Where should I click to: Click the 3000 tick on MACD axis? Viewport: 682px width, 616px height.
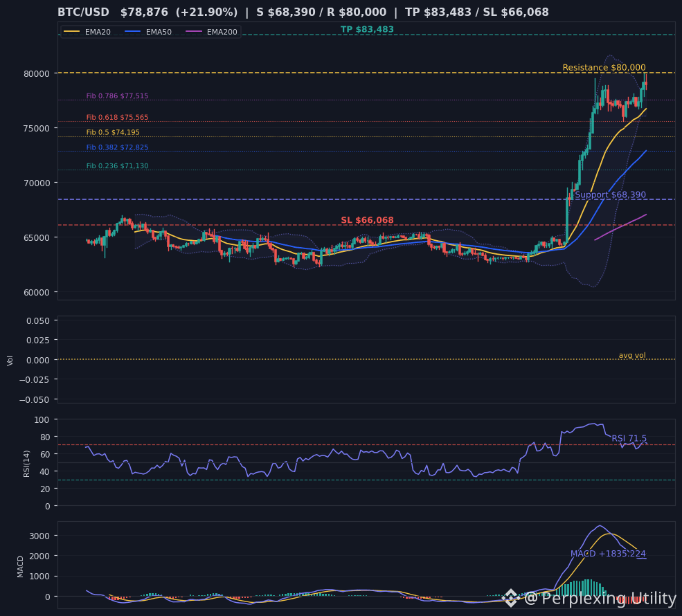pos(39,536)
